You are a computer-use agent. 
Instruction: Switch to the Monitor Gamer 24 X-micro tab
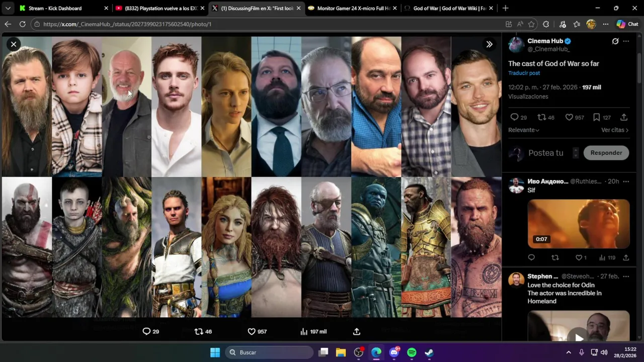point(353,8)
